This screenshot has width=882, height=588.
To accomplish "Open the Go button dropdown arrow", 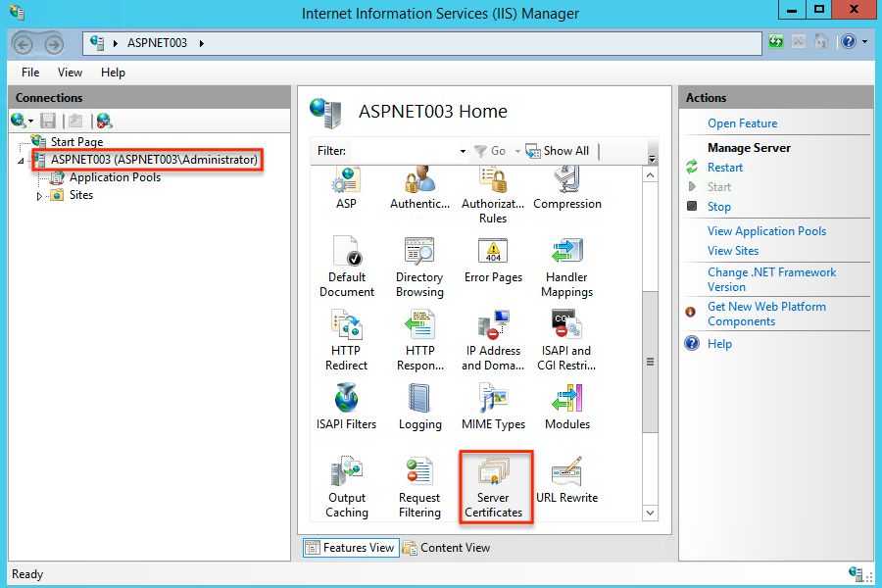I will [x=517, y=151].
